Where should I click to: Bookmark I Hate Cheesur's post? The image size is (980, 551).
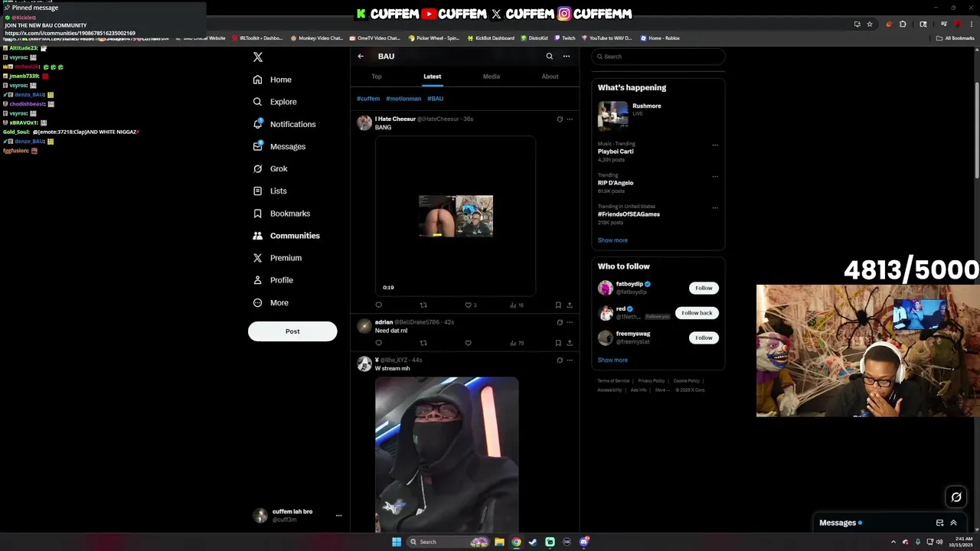click(558, 305)
